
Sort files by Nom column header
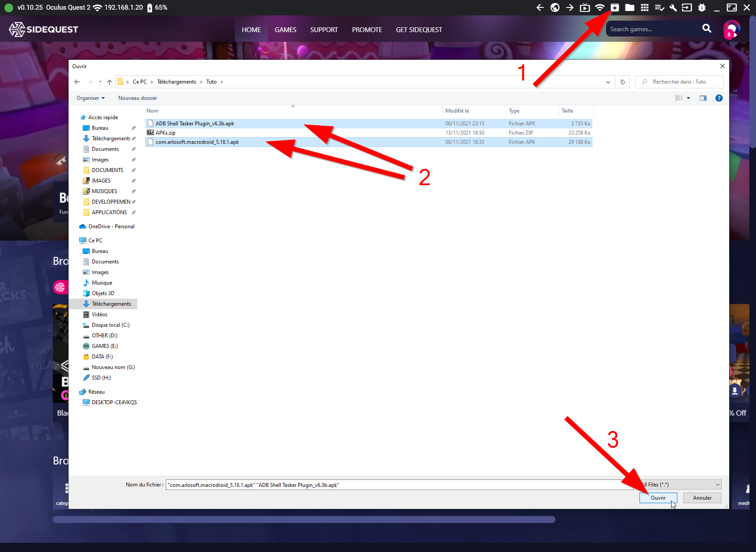[293, 111]
